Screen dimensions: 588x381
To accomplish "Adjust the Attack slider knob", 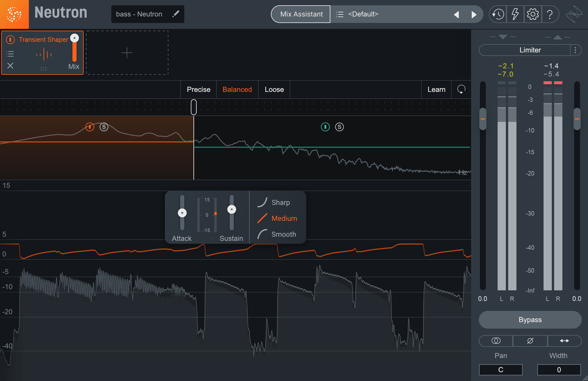I will [x=182, y=213].
